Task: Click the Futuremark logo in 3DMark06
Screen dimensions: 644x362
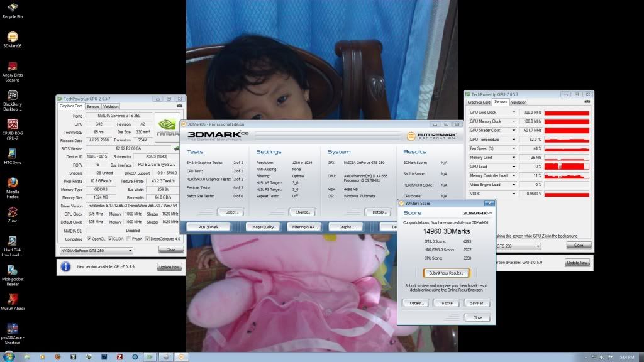Action: pyautogui.click(x=430, y=136)
